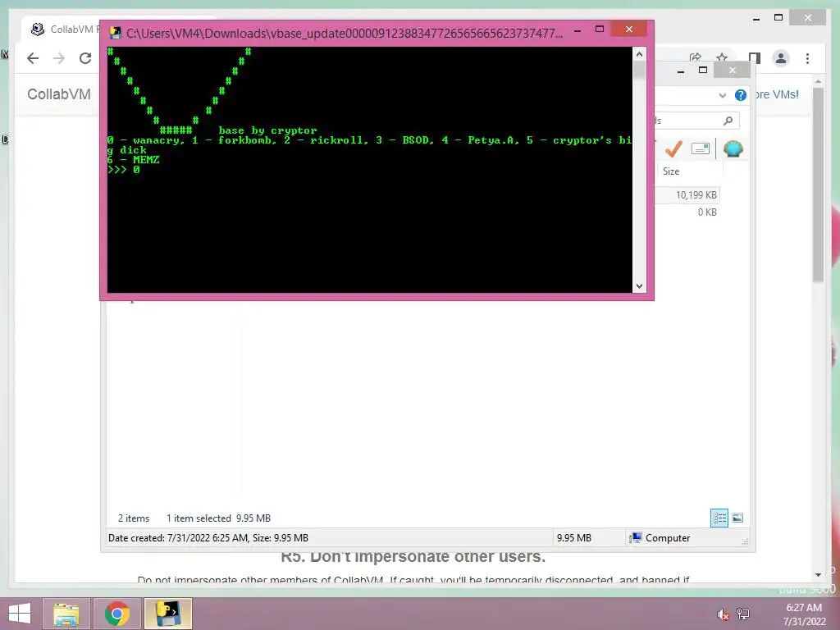Go back in the Chrome browser

[33, 58]
